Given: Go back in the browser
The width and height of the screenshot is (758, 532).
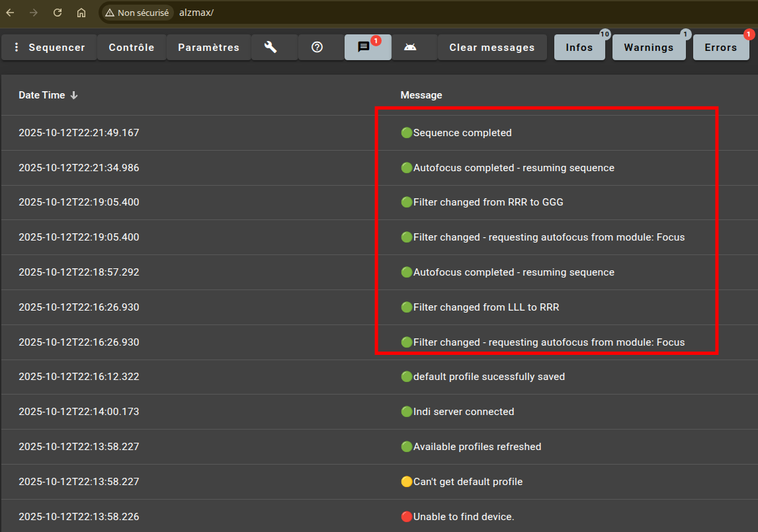Looking at the screenshot, I should [10, 13].
